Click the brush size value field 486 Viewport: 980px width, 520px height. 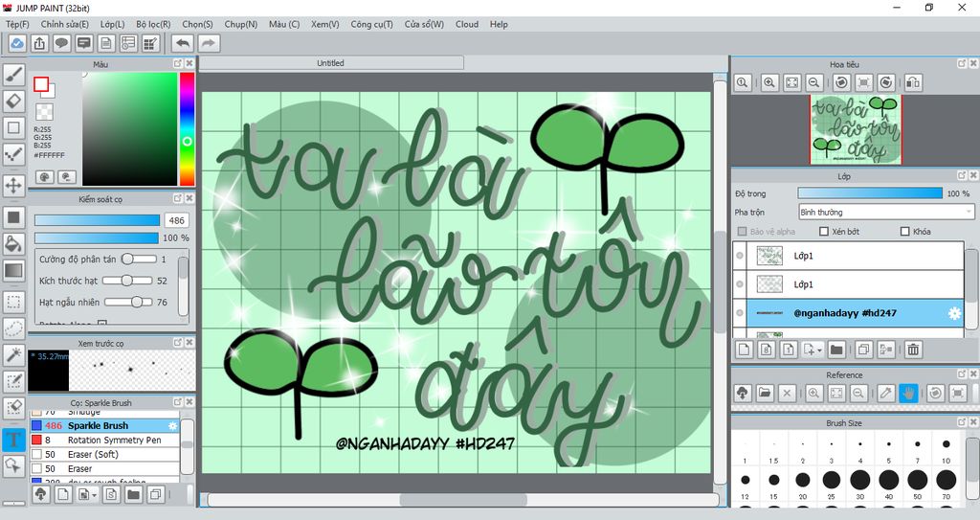click(x=177, y=220)
